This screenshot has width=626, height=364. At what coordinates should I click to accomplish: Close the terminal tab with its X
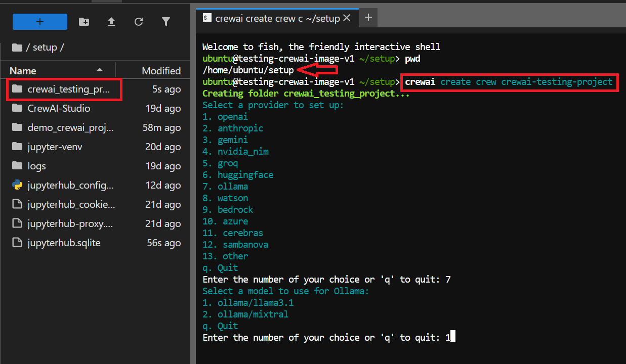(347, 18)
